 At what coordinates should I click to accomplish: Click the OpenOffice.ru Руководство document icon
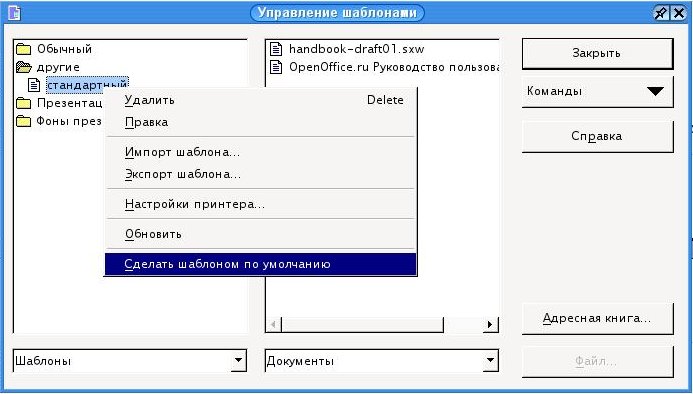(276, 67)
